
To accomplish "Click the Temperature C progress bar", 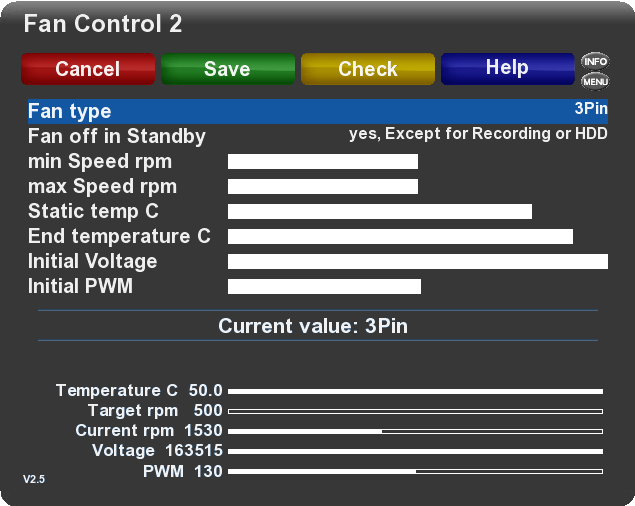I will [x=416, y=391].
